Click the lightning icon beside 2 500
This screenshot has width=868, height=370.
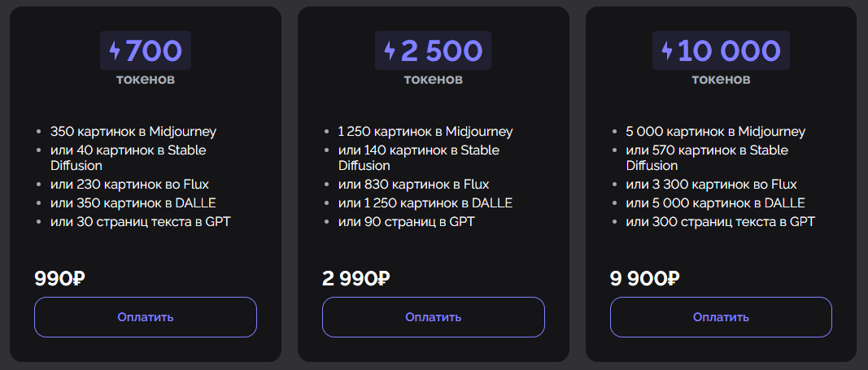click(x=390, y=50)
